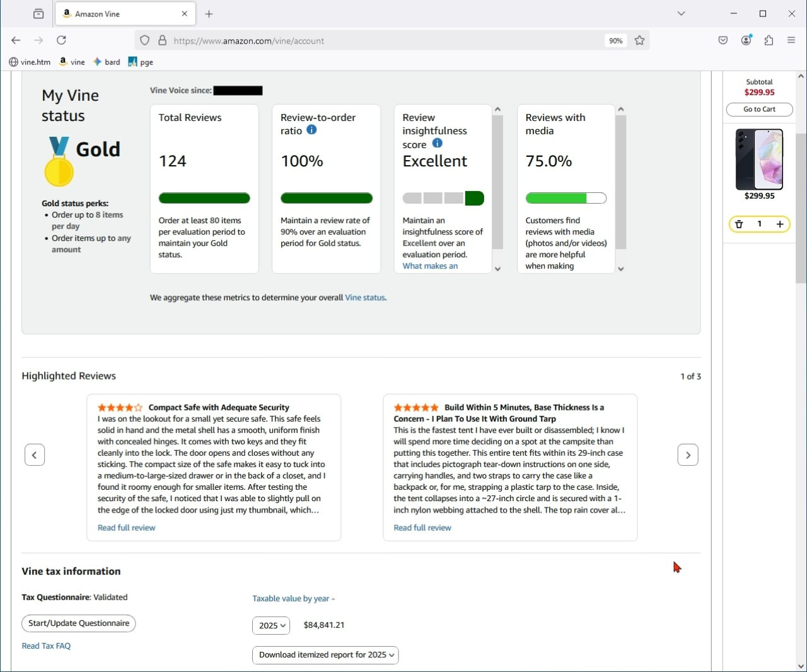Open Download itemized report for 2025 dropdown

[325, 655]
